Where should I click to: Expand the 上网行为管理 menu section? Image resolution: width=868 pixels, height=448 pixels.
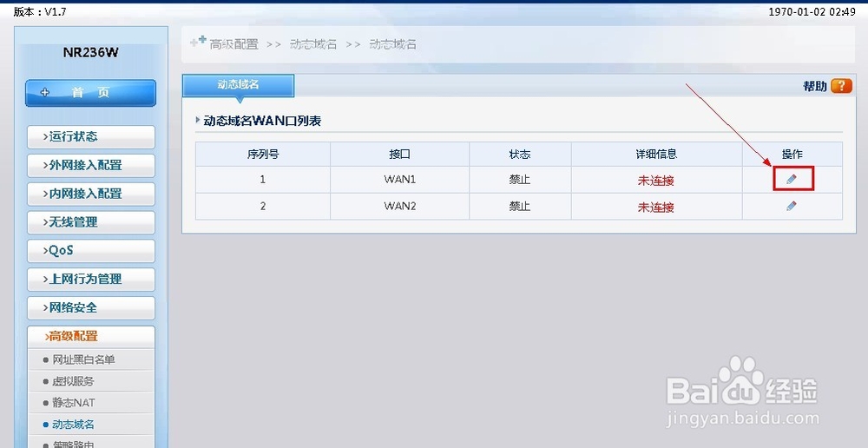coord(91,279)
